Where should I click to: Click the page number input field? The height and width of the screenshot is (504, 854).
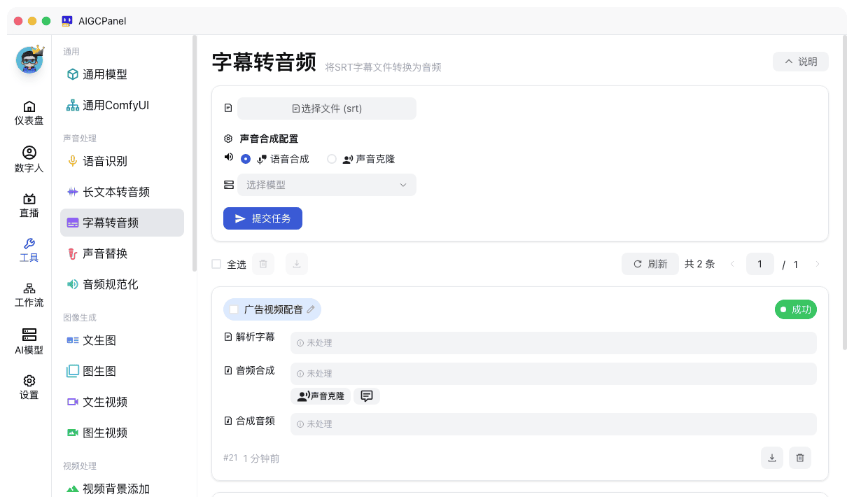(x=760, y=264)
